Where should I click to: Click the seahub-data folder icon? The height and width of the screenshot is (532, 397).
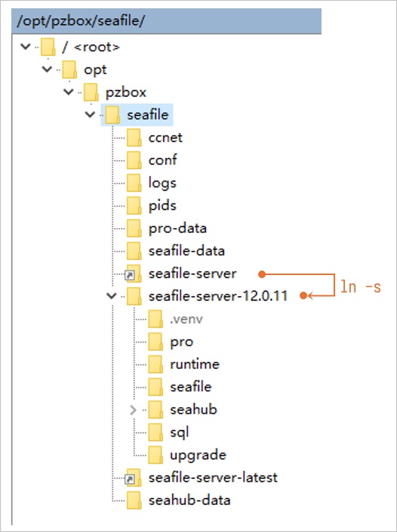tap(134, 501)
